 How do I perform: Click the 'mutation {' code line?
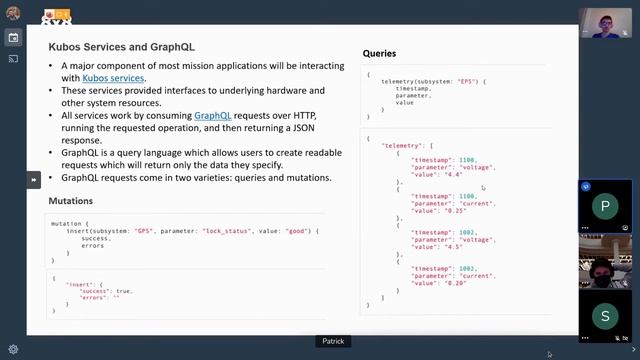coord(70,224)
